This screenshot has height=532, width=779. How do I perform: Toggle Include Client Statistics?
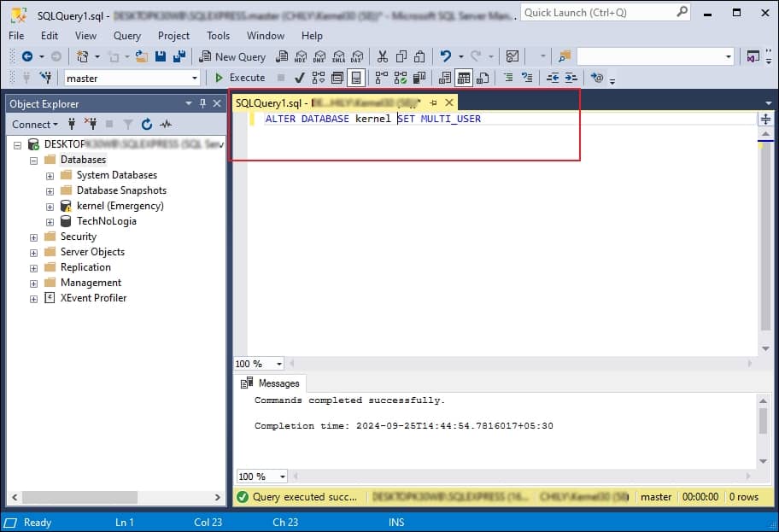(x=419, y=78)
